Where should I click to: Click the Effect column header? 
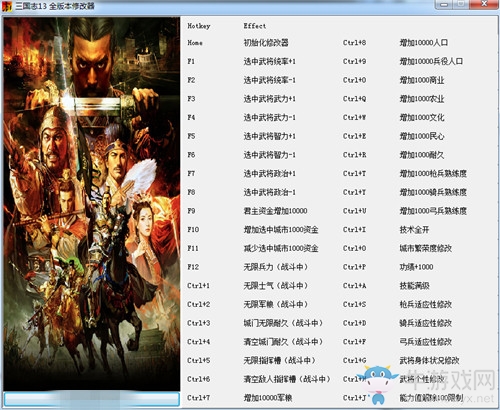coord(255,26)
